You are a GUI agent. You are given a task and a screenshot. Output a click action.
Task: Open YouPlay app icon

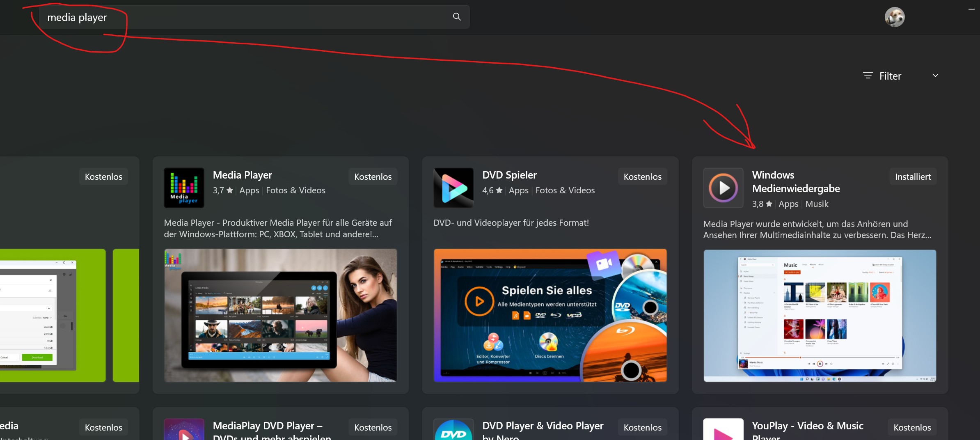click(723, 429)
